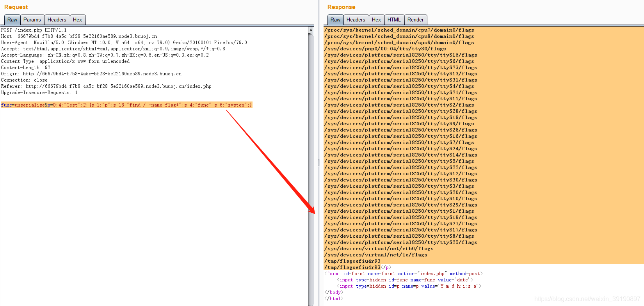The image size is (644, 306).
Task: Click the Connection: close line
Action: pos(24,80)
